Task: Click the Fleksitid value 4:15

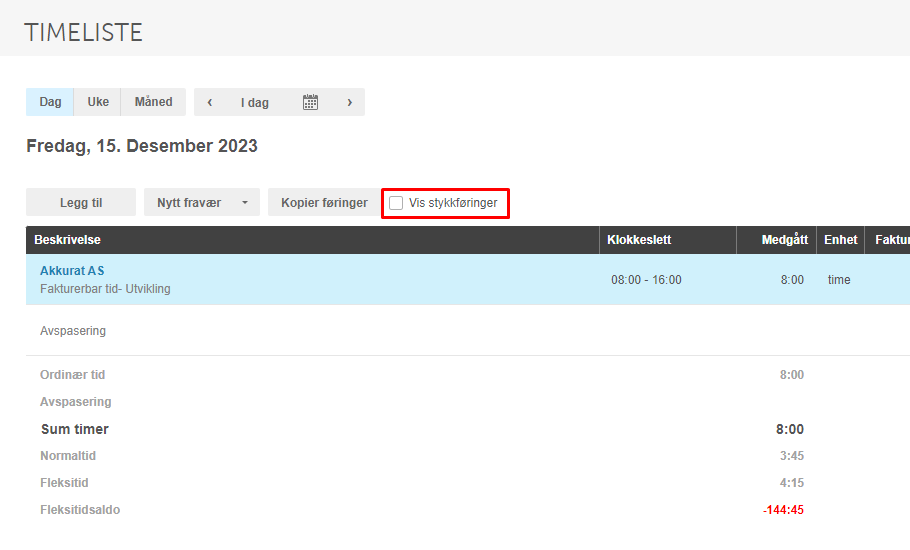Action: pyautogui.click(x=792, y=483)
